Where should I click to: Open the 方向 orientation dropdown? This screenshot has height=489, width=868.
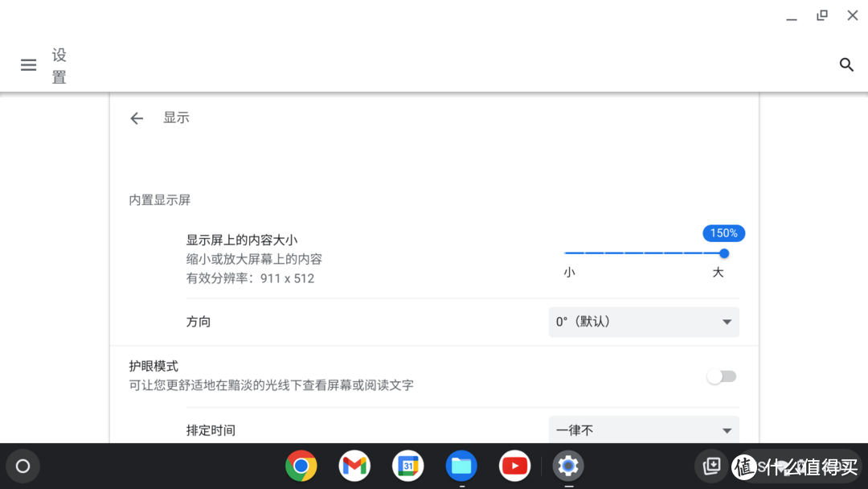(643, 322)
